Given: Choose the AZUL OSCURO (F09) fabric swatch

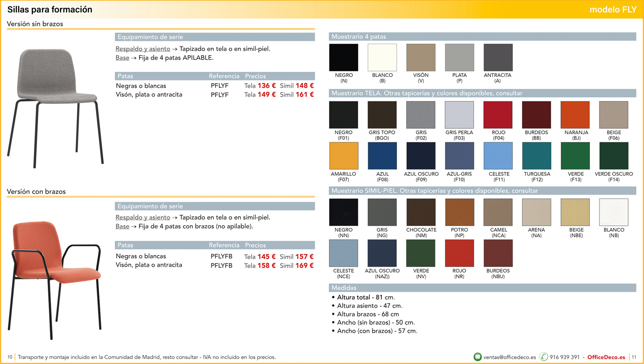Looking at the screenshot, I should click(421, 156).
